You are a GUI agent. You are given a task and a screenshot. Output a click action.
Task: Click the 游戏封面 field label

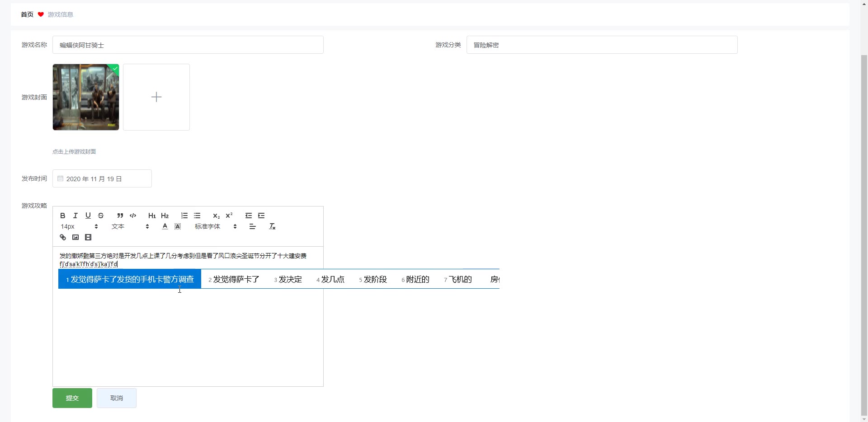coord(34,97)
